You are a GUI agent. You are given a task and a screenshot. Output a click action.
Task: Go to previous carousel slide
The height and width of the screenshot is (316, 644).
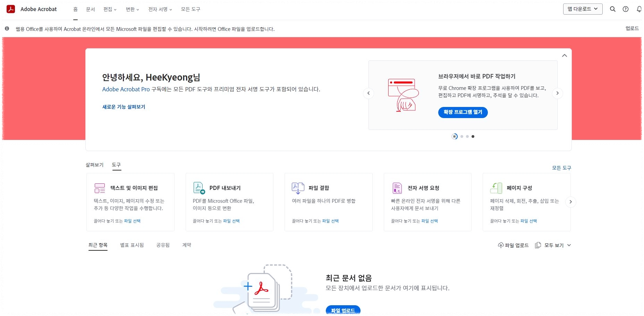point(368,93)
